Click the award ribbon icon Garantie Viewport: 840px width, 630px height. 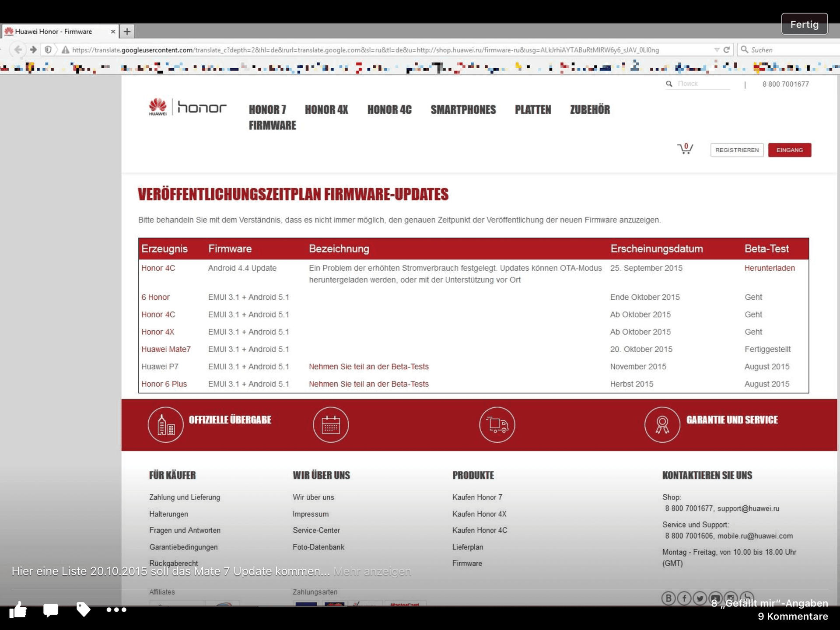coord(662,424)
